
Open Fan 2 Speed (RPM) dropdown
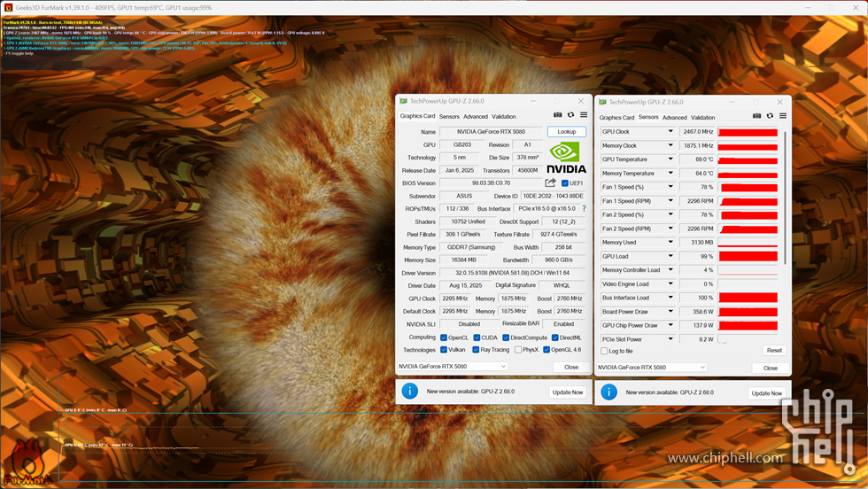click(670, 229)
